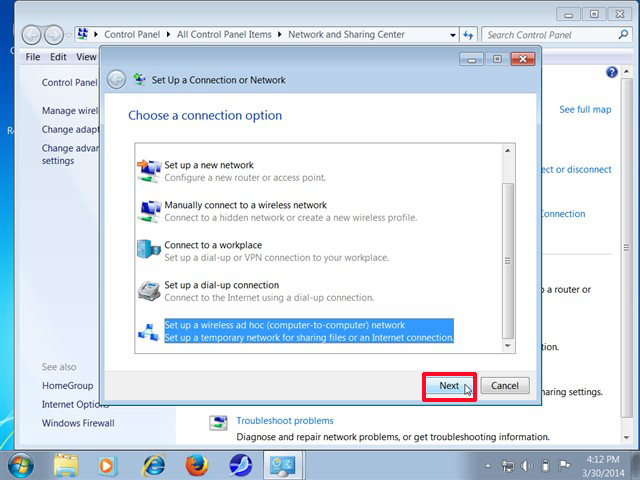Switch to Control Panel taskbar button

point(283,465)
